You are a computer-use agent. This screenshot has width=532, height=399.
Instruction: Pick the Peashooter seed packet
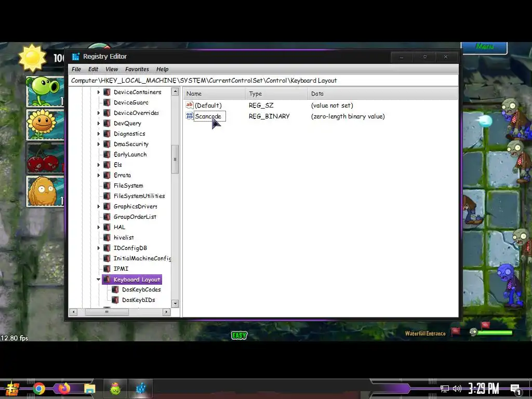tap(45, 91)
